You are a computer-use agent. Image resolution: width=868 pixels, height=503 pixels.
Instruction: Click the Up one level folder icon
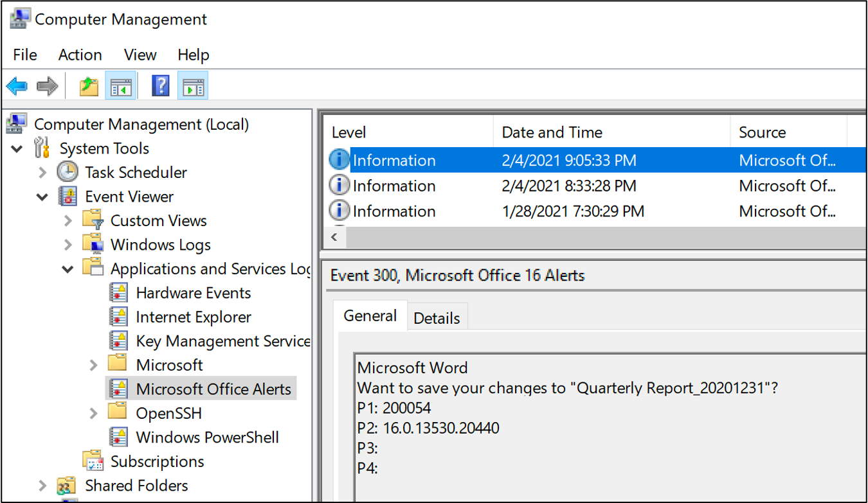pos(89,85)
